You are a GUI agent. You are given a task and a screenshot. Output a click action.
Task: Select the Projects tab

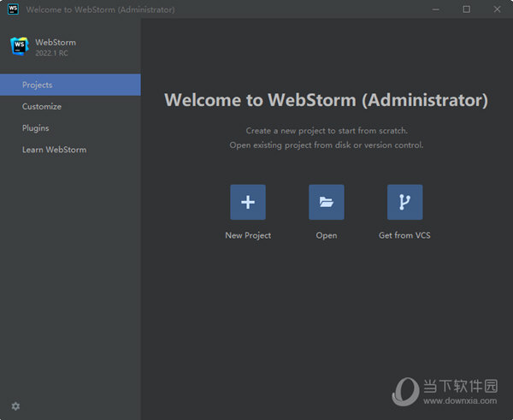(x=70, y=85)
